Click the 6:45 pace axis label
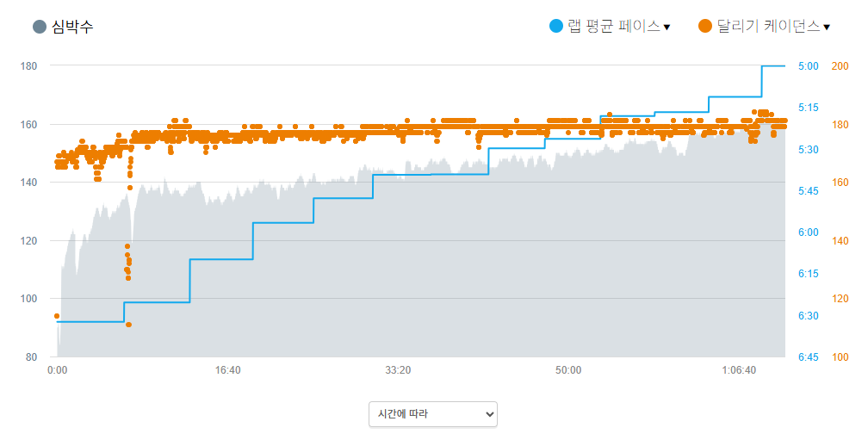The height and width of the screenshot is (440, 868). pos(809,356)
